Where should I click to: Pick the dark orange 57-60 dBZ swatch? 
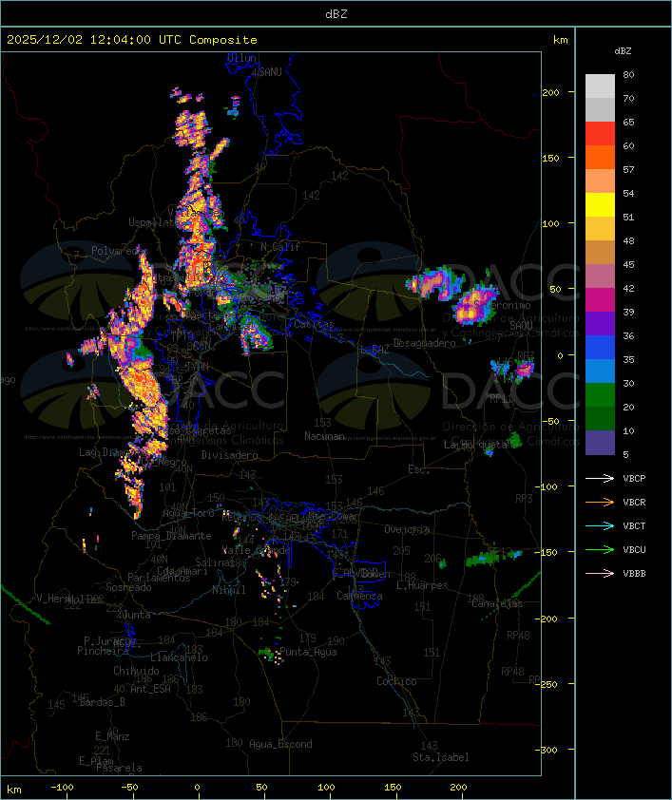(600, 157)
